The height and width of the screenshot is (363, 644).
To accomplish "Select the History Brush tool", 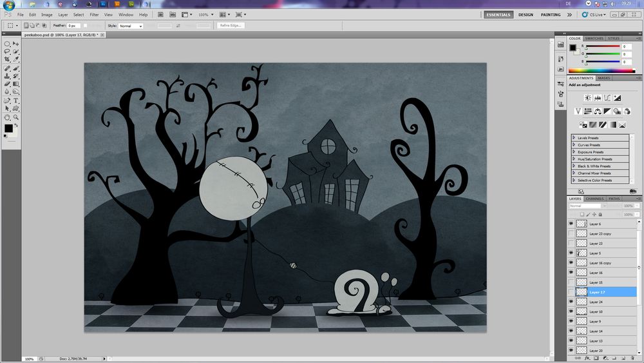I will point(15,76).
